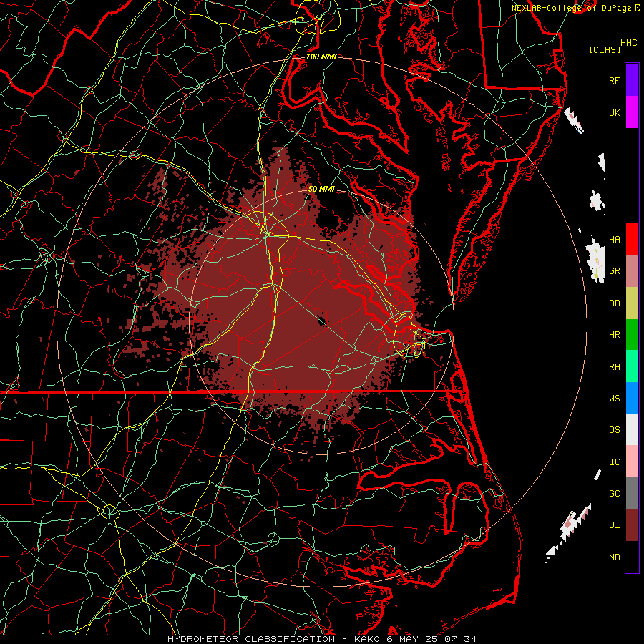Click the RF legend label
Image resolution: width=644 pixels, height=644 pixels.
614,80
